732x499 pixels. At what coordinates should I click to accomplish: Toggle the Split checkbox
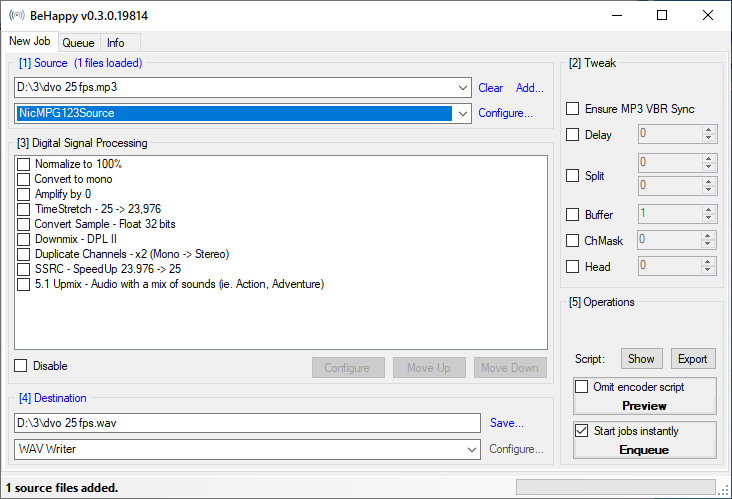[x=572, y=176]
